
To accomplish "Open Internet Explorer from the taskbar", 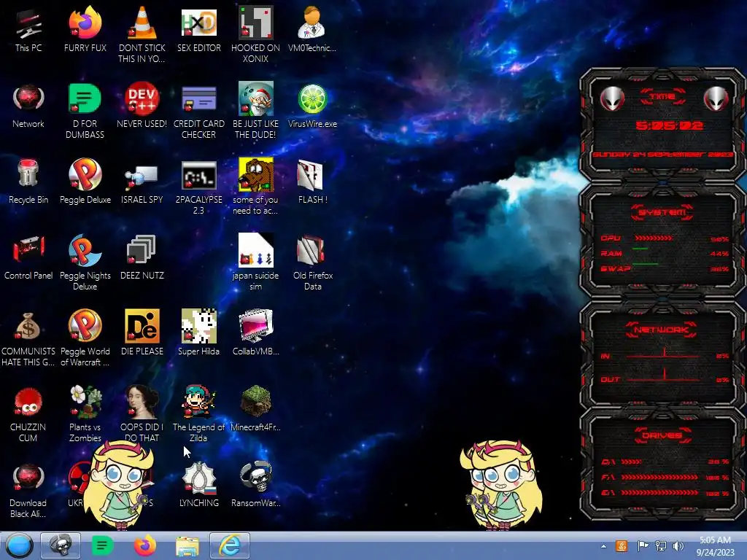I will click(230, 545).
